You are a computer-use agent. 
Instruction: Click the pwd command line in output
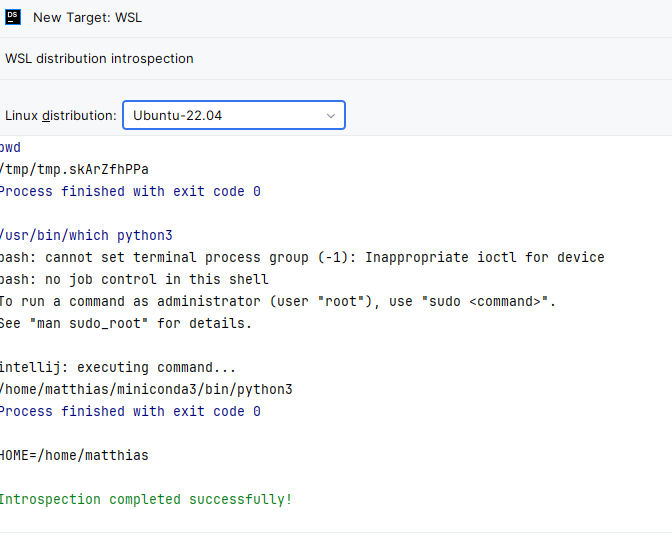coord(10,148)
